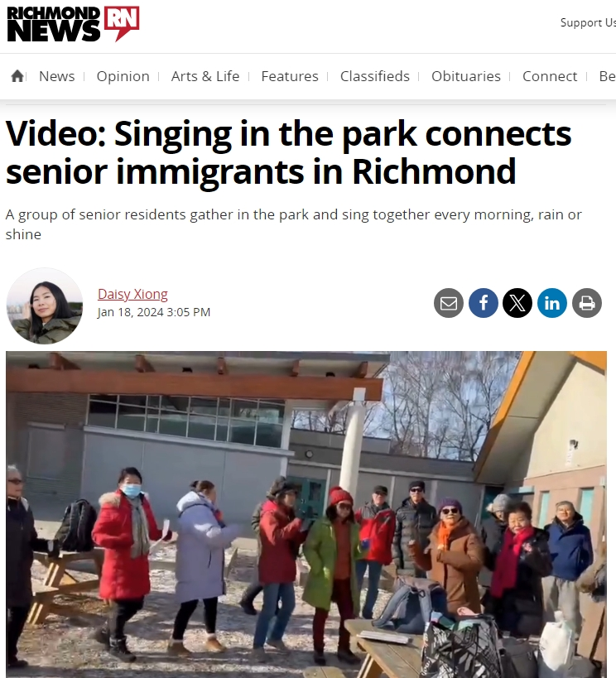Click the article headline text
The image size is (616, 678).
[x=288, y=152]
